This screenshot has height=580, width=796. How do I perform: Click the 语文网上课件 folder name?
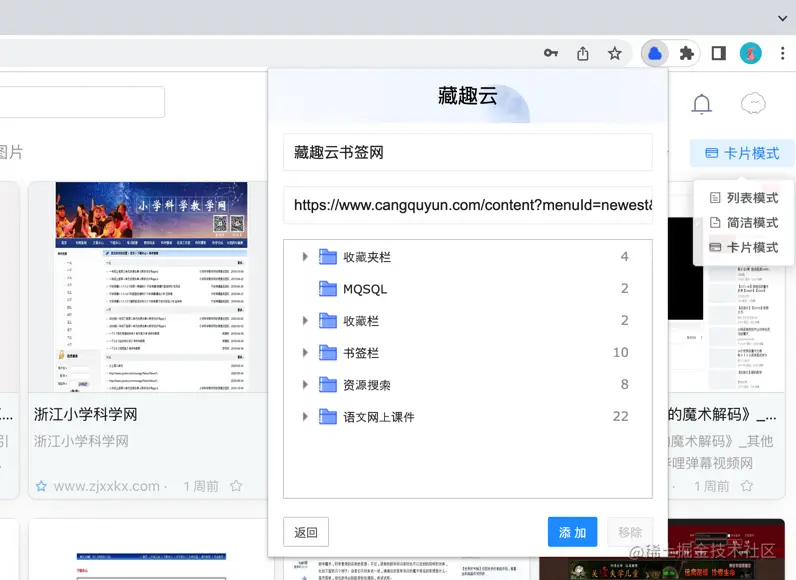(x=379, y=417)
